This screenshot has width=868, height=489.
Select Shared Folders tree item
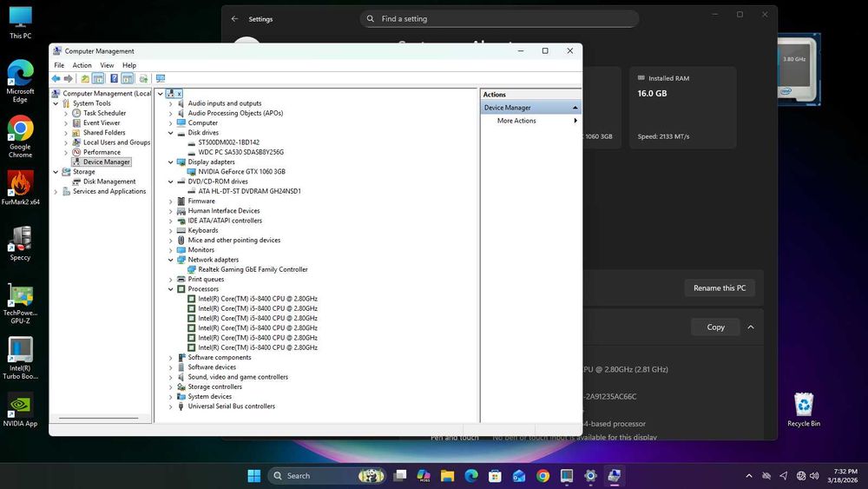pos(104,133)
